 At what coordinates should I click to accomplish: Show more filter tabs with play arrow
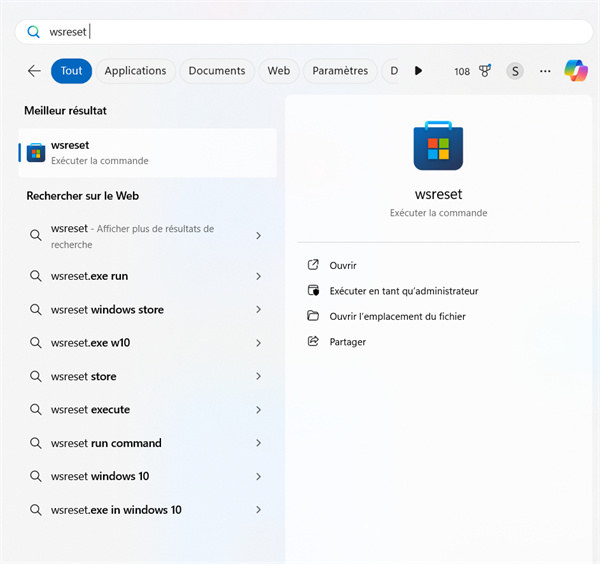418,71
